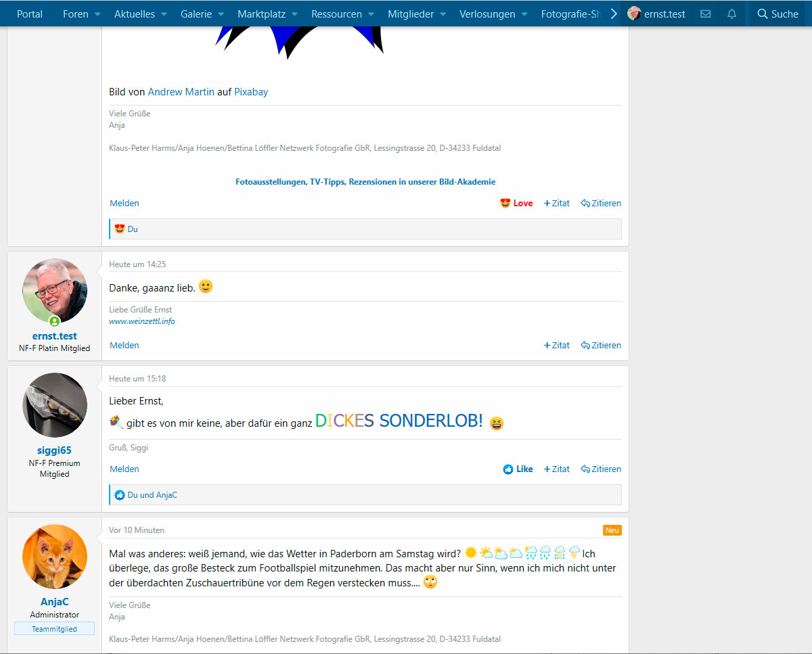The width and height of the screenshot is (812, 654).
Task: Click the online status indicator on ernst.test avatar
Action: click(x=55, y=321)
